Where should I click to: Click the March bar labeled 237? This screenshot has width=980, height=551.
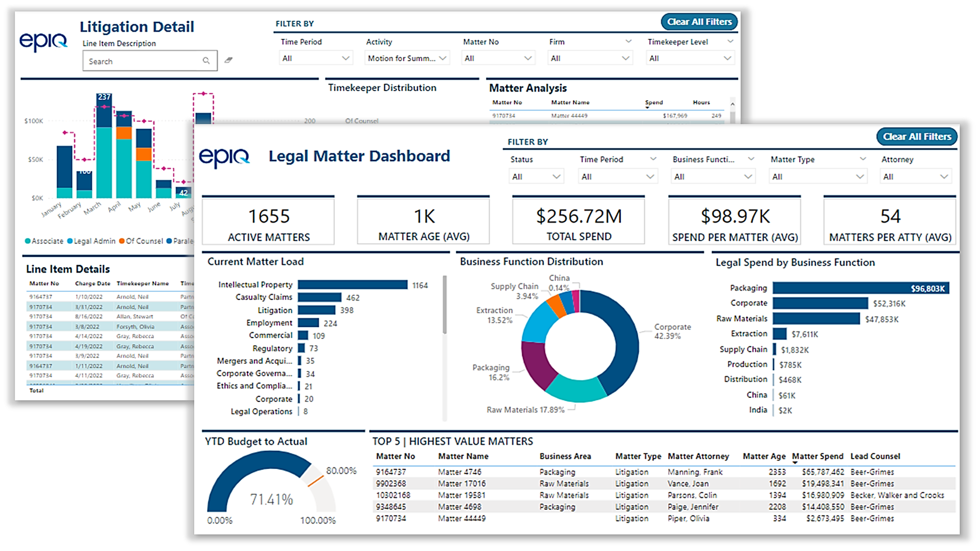coord(104,146)
